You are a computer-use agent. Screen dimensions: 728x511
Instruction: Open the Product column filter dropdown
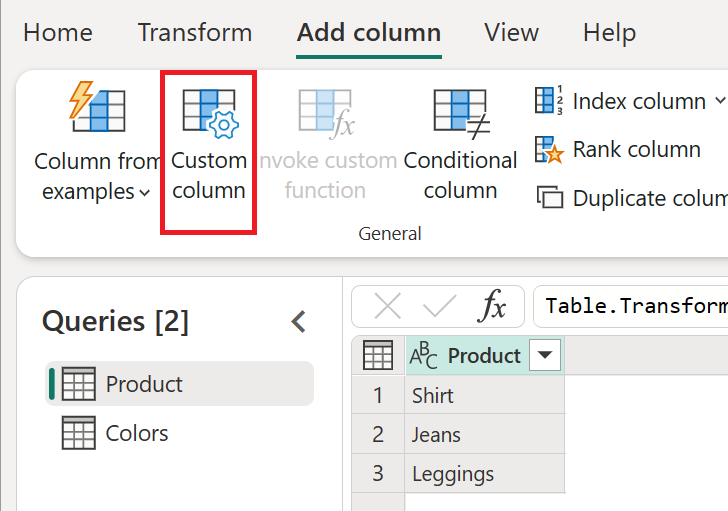[545, 355]
